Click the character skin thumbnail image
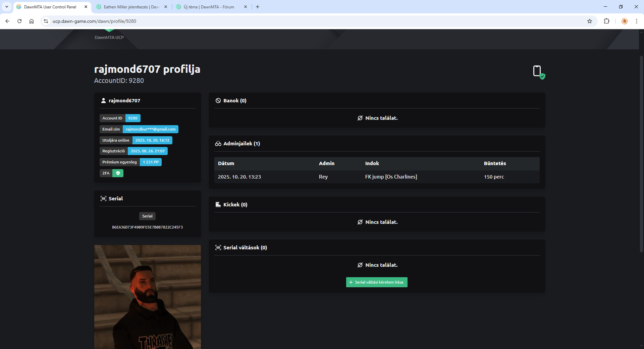Screen dimensions: 644x349 (148, 297)
